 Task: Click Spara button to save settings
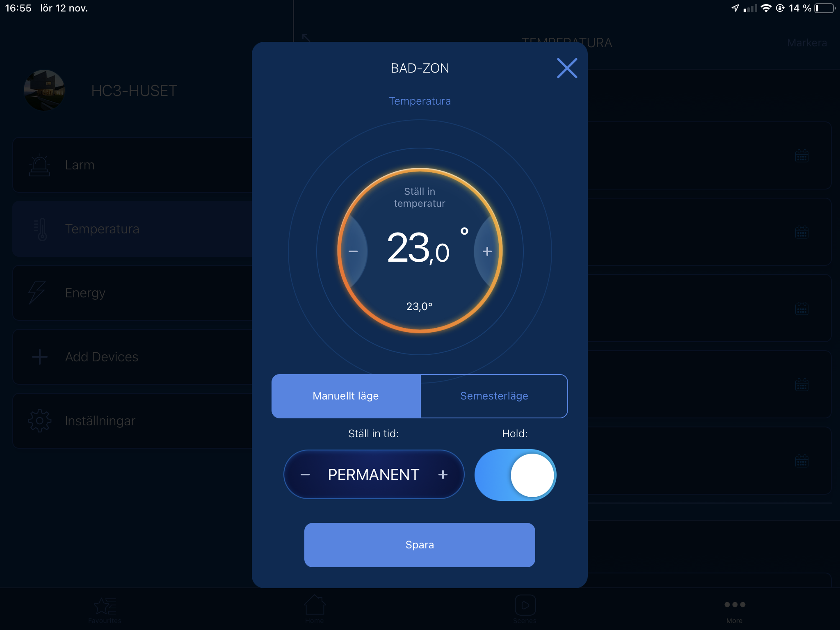(x=420, y=544)
